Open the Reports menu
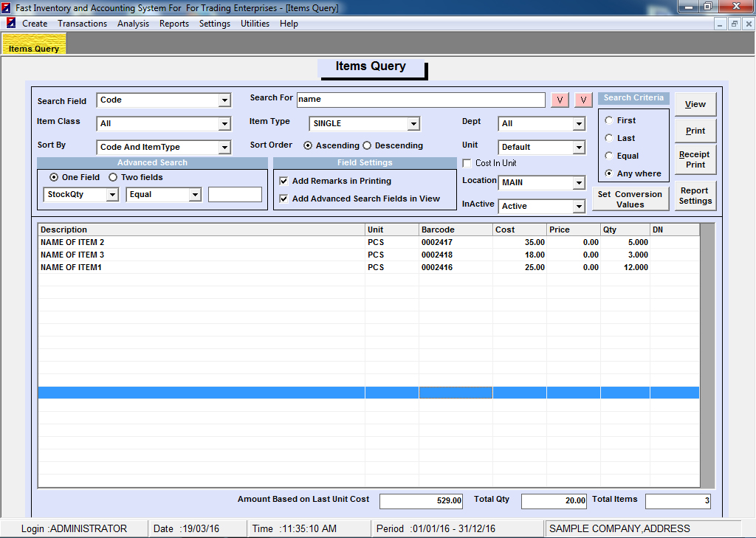Image resolution: width=756 pixels, height=538 pixels. [173, 24]
